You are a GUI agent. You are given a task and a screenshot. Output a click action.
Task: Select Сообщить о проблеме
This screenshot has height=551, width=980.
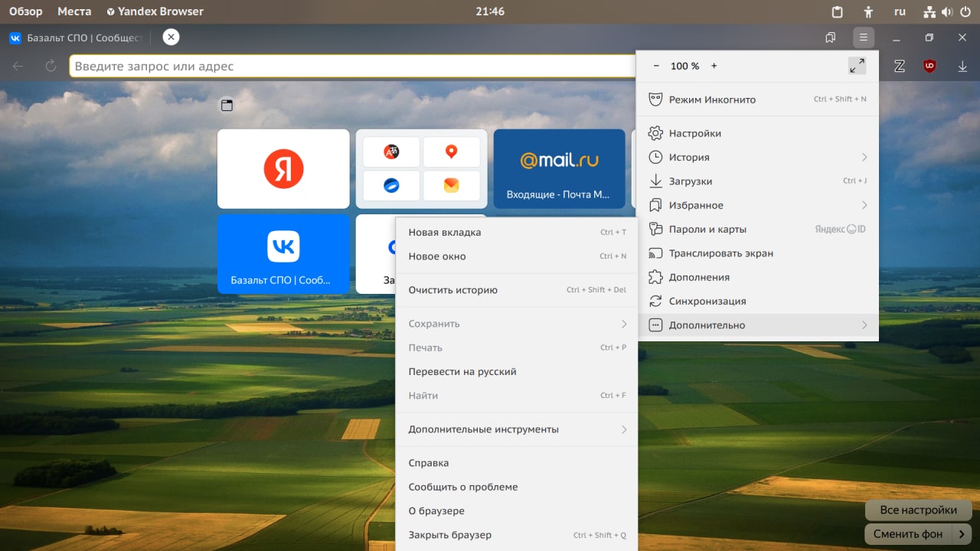point(517,487)
